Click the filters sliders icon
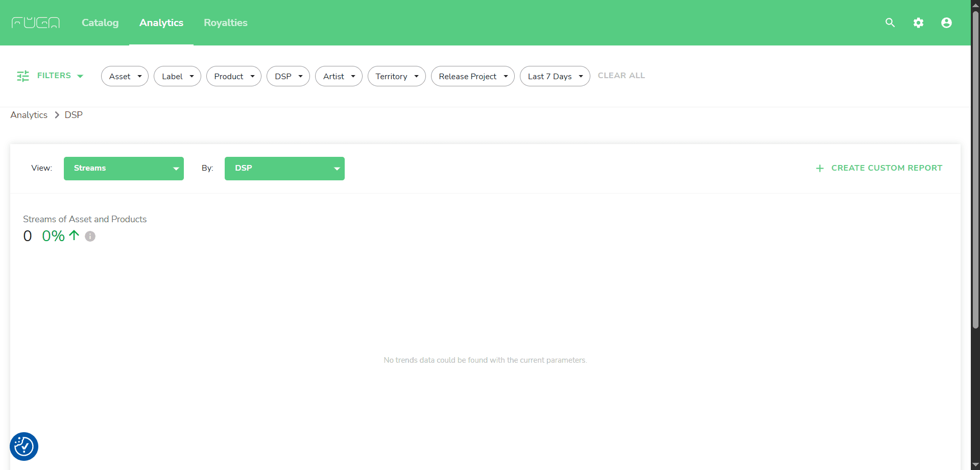Screen dimensions: 980x470 (23, 76)
